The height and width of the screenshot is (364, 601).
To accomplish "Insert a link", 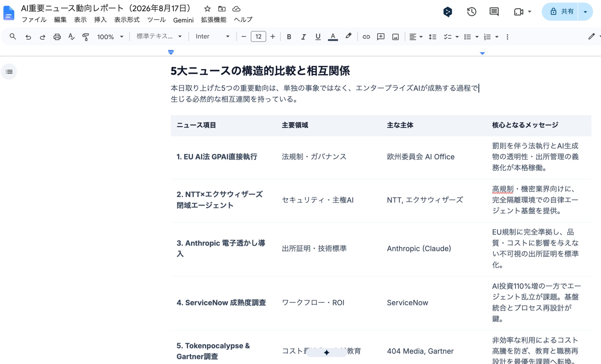I will click(366, 37).
